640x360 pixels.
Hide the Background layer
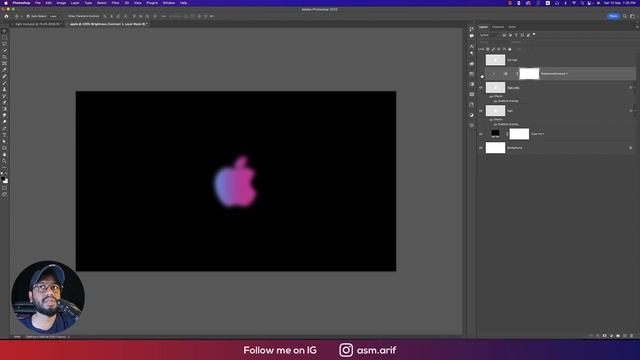[481, 148]
